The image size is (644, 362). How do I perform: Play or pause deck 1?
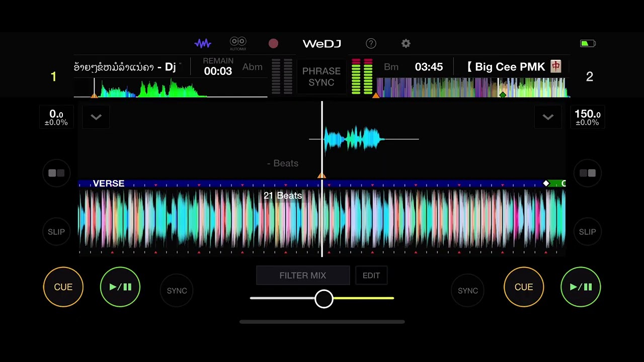(x=120, y=287)
